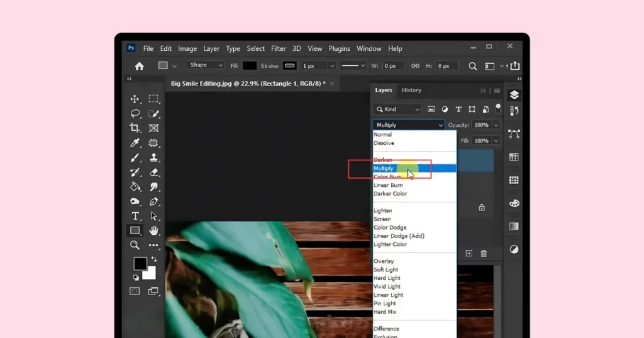Select the Path Selection tool
This screenshot has width=644, height=338.
(153, 215)
